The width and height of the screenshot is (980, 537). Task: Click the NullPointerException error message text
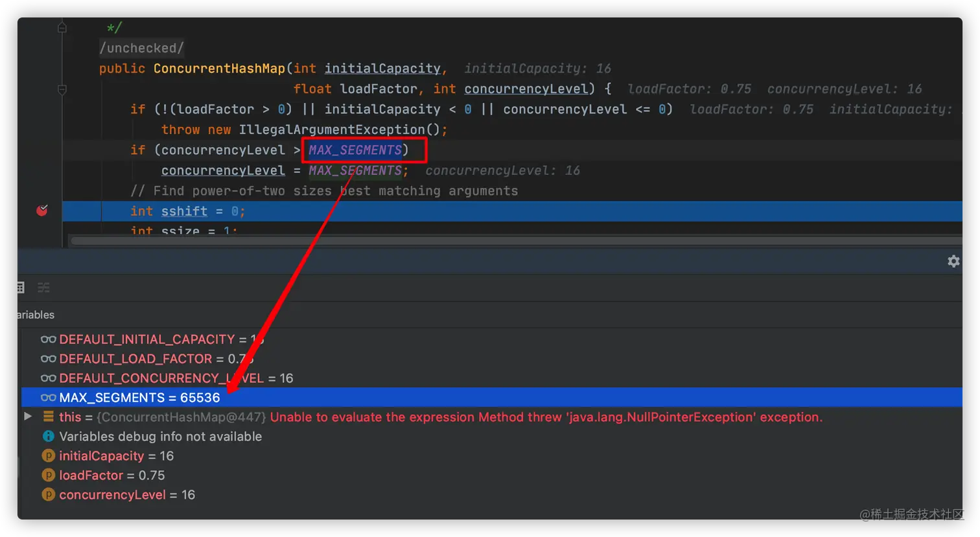pos(546,417)
